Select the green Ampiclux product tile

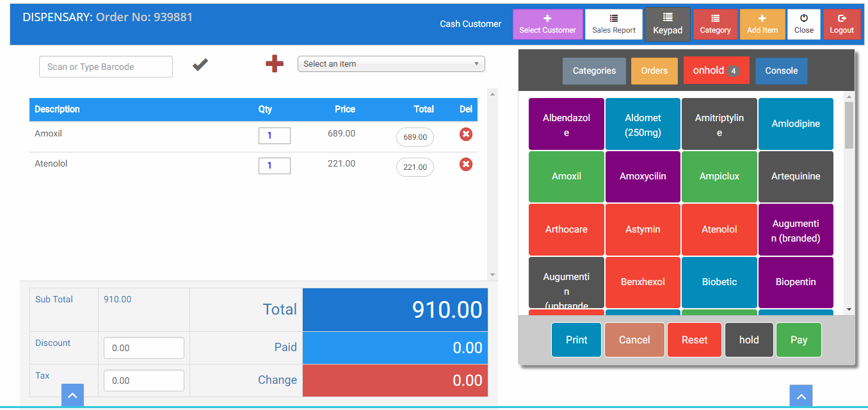click(719, 177)
